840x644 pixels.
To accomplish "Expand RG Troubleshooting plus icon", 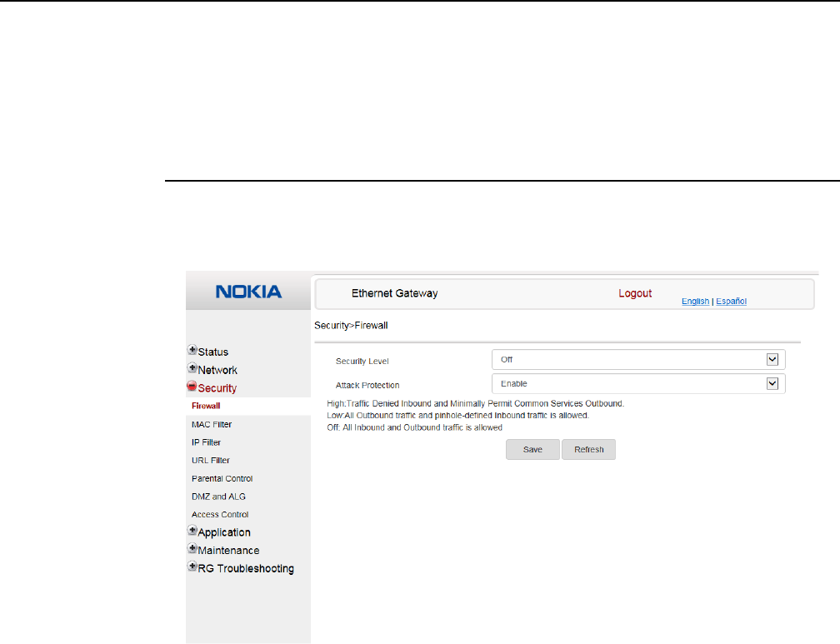I will 192,567.
